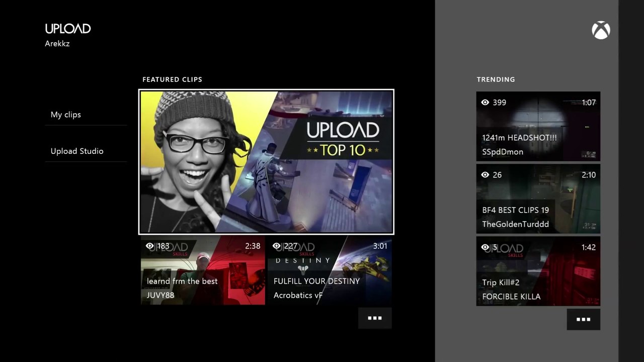Click the 3:01 clip duration

[380, 246]
